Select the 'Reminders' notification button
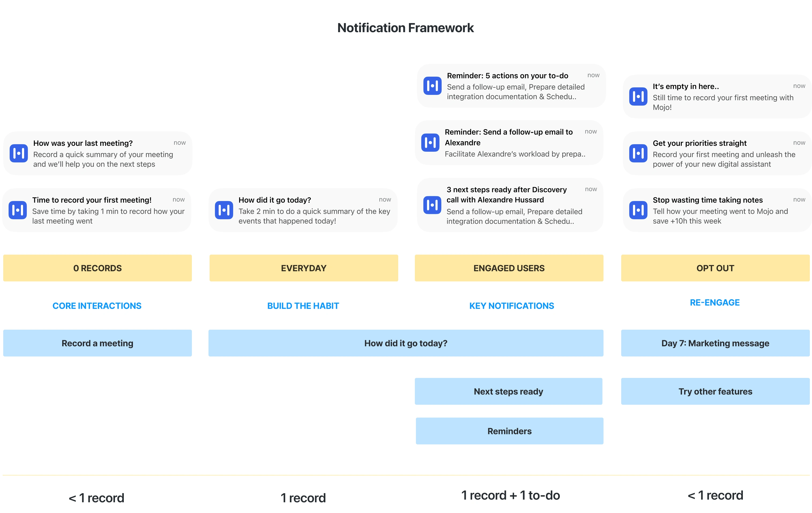Screen dimensions: 812x513 pyautogui.click(x=509, y=431)
